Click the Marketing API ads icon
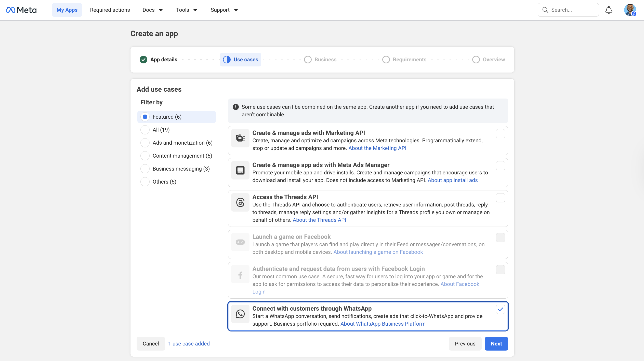Image resolution: width=644 pixels, height=361 pixels. 240,138
